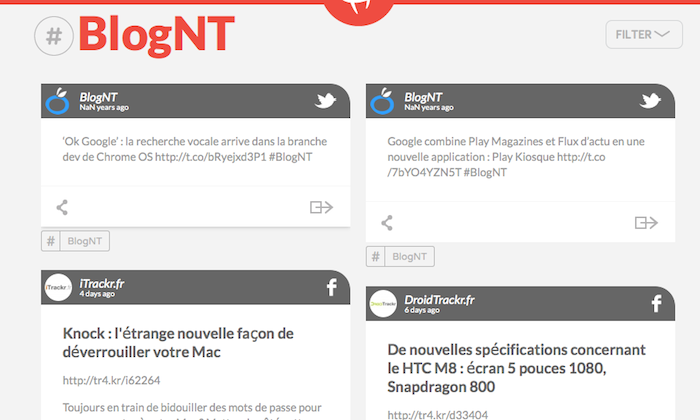This screenshot has height=420, width=700.
Task: Follow the http://tr4.kr/d33404 link
Action: pyautogui.click(x=438, y=415)
